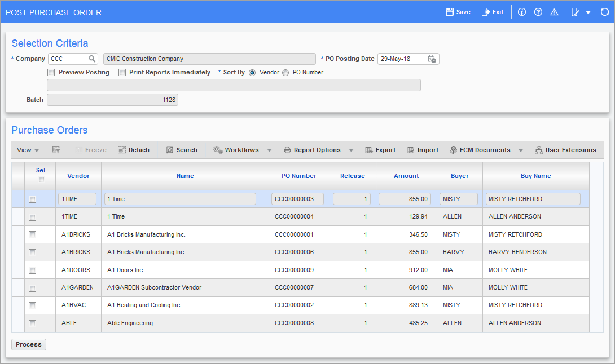Click the Freeze toolbar item
The width and height of the screenshot is (615, 364).
91,150
